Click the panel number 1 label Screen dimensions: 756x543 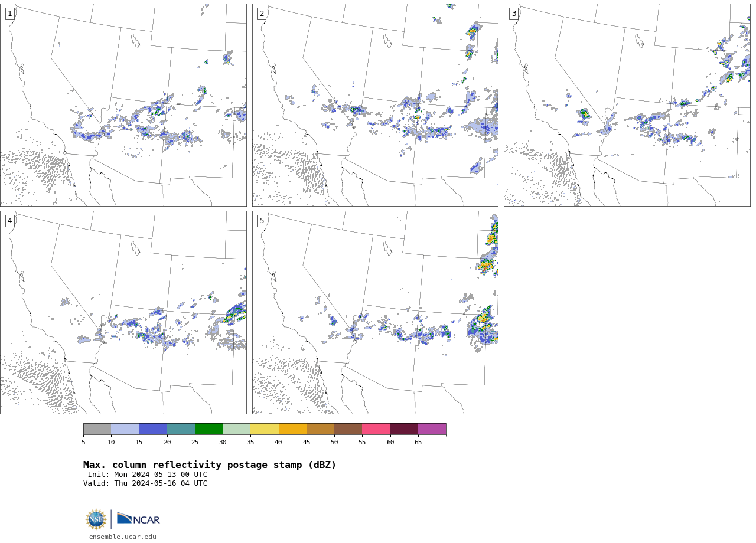click(9, 14)
